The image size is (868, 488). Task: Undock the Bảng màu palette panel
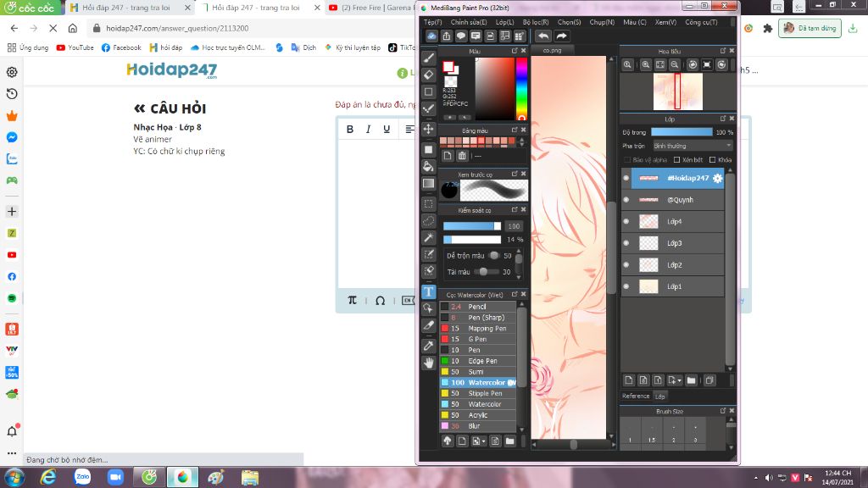click(x=515, y=130)
